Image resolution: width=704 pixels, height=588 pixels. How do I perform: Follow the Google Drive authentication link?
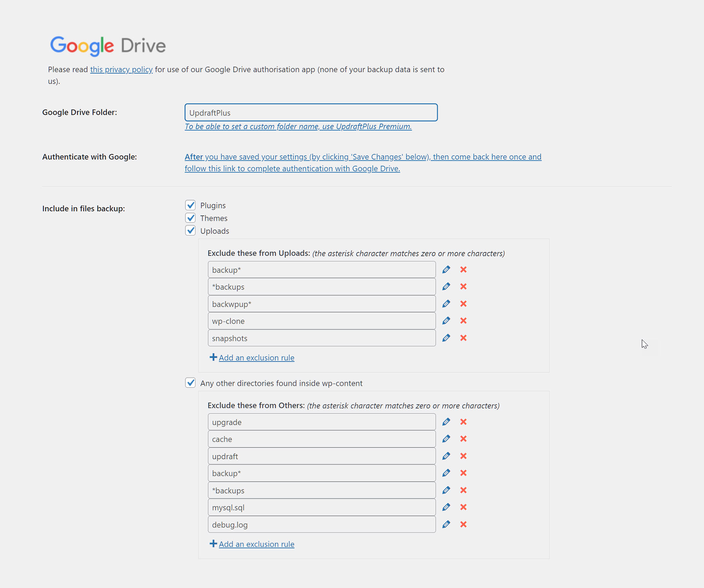point(363,162)
